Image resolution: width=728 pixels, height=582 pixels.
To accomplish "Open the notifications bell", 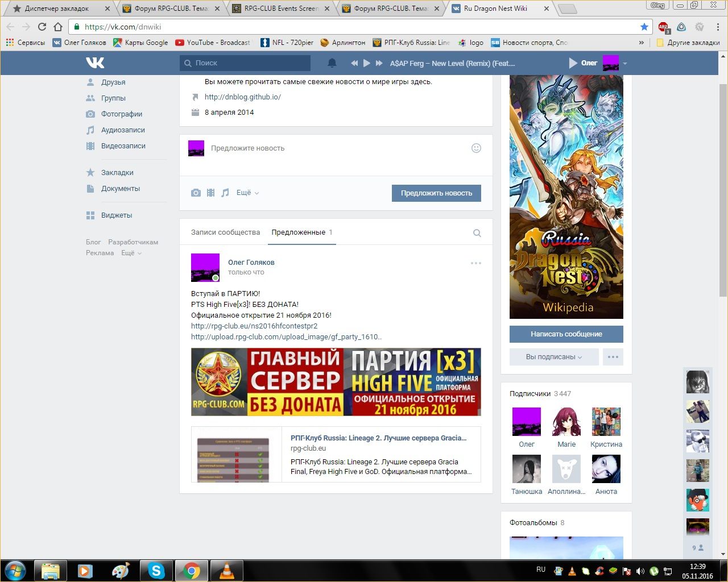I will (332, 63).
